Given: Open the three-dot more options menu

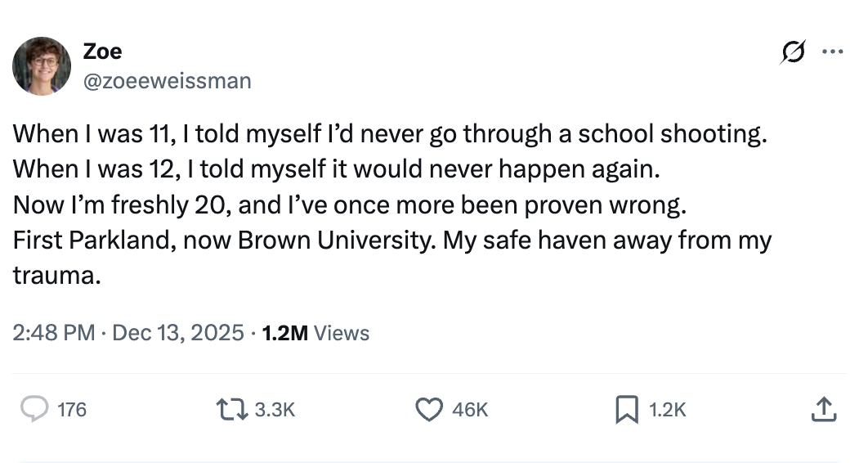Looking at the screenshot, I should point(831,52).
